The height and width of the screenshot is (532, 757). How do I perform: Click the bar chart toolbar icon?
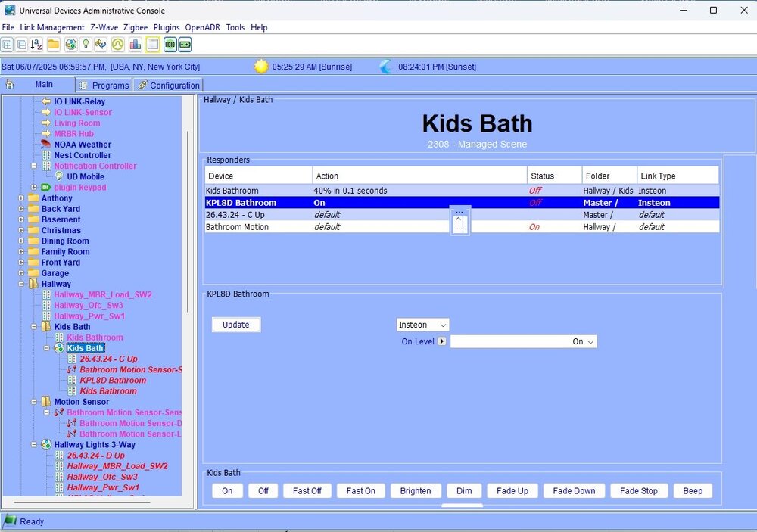(x=136, y=45)
